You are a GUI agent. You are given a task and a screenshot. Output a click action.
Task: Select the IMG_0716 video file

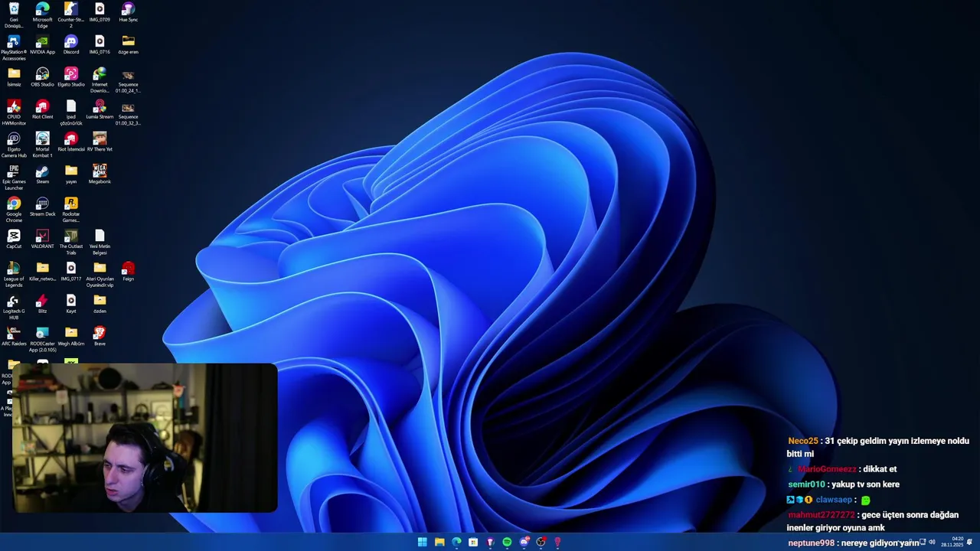[x=100, y=44]
